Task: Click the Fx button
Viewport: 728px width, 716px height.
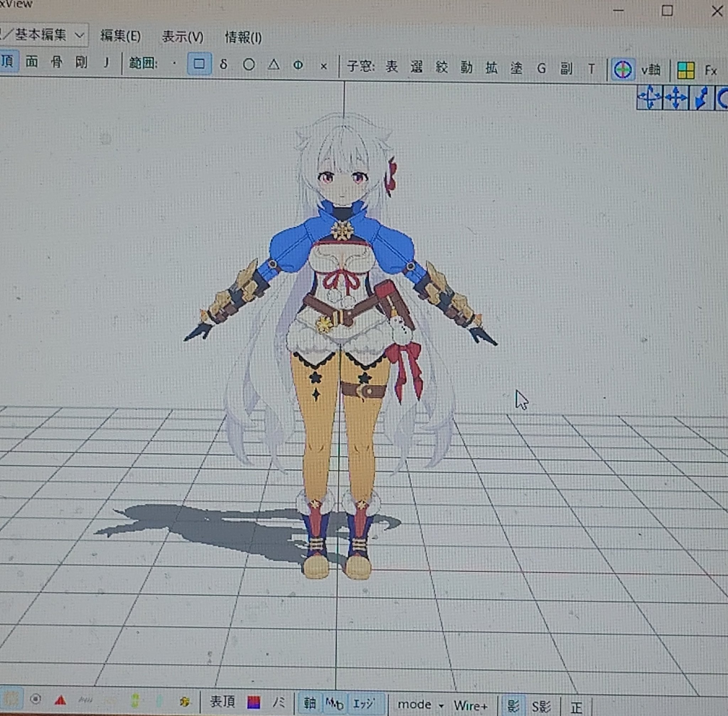Action: click(x=710, y=70)
